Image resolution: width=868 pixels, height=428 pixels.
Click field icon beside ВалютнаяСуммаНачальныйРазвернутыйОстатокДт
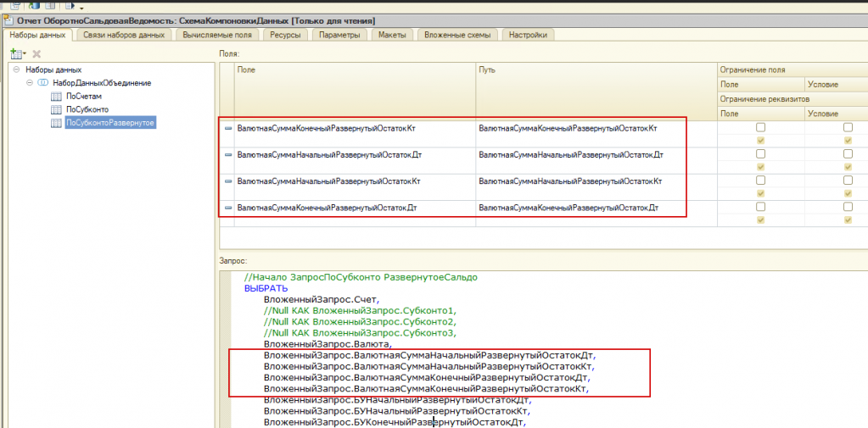[x=227, y=155]
